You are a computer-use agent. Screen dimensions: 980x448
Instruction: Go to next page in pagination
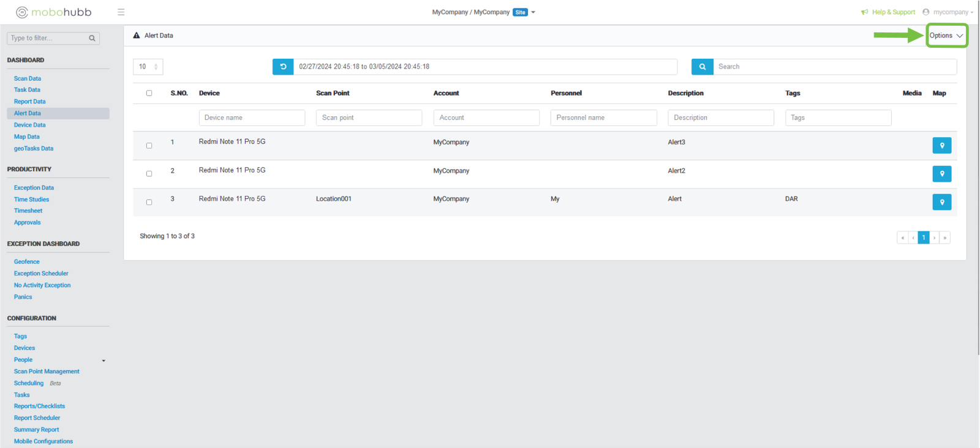pos(934,237)
